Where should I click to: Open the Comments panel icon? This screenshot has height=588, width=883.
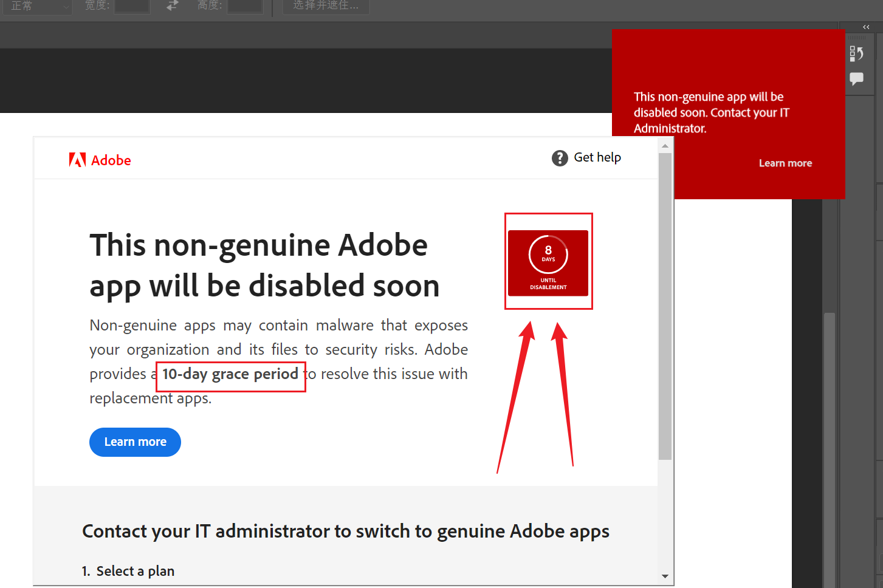857,78
